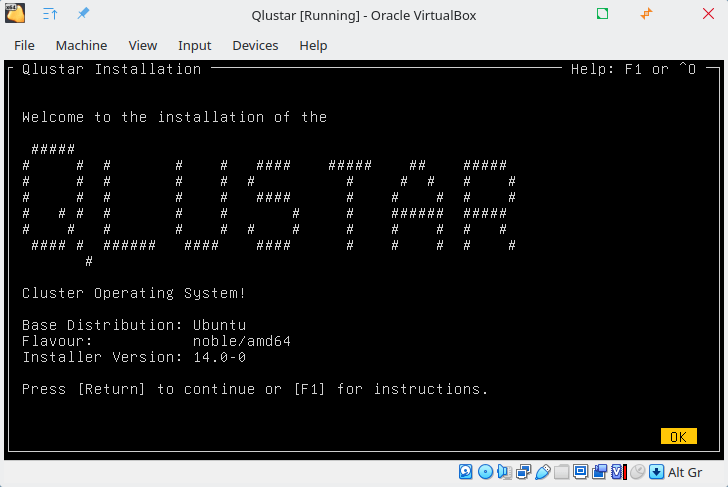Screen dimensions: 728x487
Task: Open the network adapters status icon
Action: pyautogui.click(x=523, y=472)
